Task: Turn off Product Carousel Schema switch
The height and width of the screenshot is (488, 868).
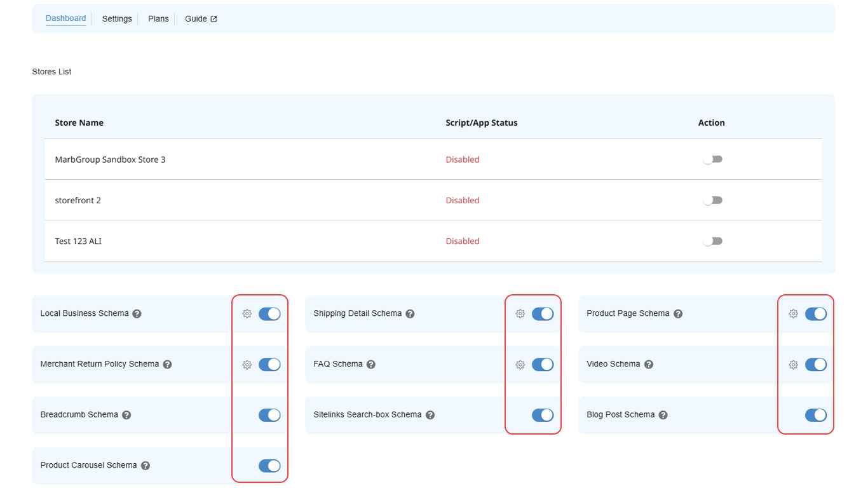Action: [x=269, y=466]
